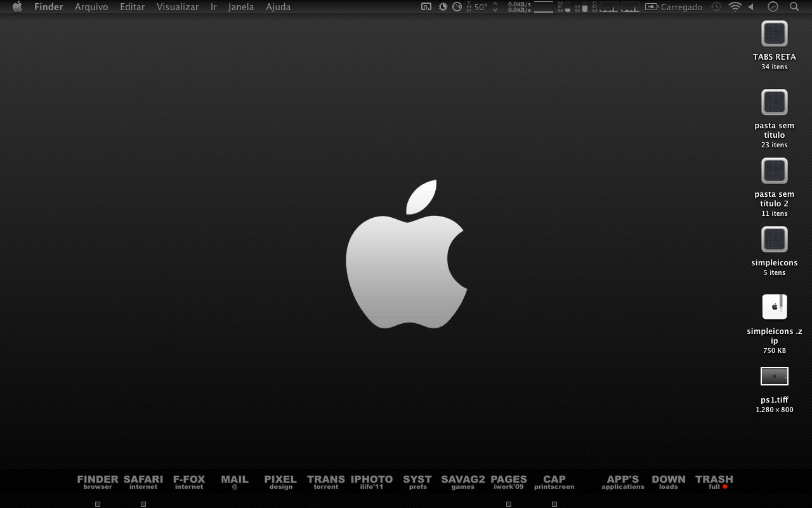The image size is (812, 508).
Task: Open F-FOX internet browser in dock
Action: pos(189,482)
